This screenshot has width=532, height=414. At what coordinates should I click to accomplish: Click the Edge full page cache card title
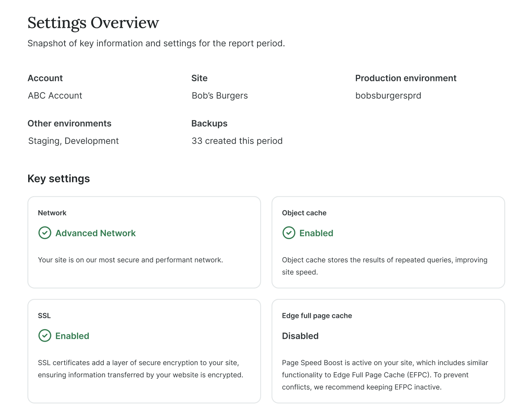[x=317, y=316]
